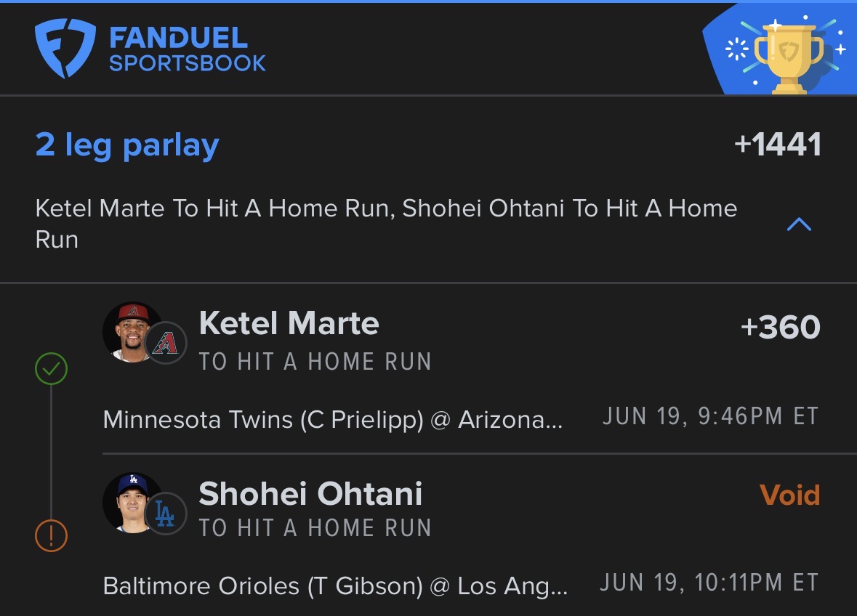The width and height of the screenshot is (857, 616).
Task: Click the green checkmark status for Ketel Marte
Action: point(52,368)
